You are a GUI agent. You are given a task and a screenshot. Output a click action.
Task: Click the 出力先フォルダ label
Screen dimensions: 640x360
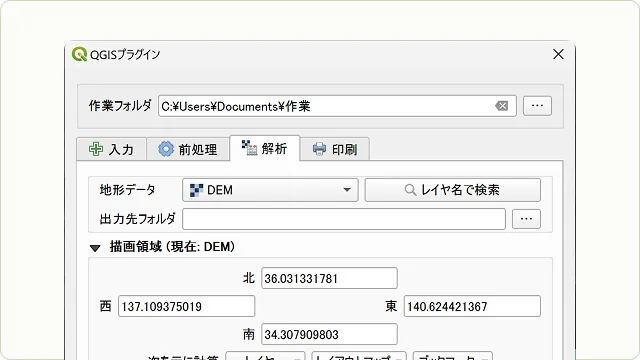click(x=138, y=219)
